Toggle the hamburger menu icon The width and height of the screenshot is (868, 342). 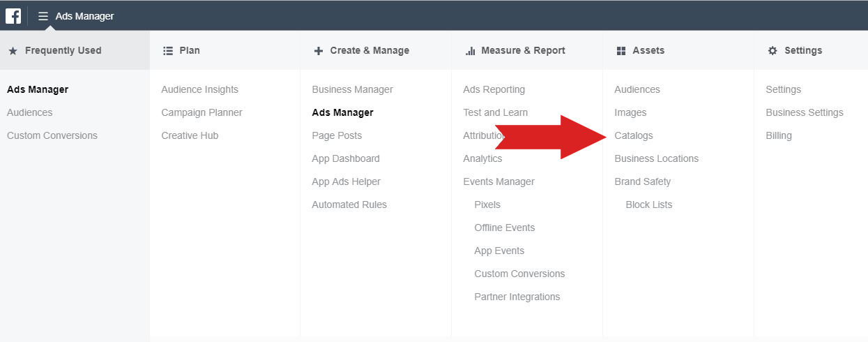pyautogui.click(x=43, y=16)
